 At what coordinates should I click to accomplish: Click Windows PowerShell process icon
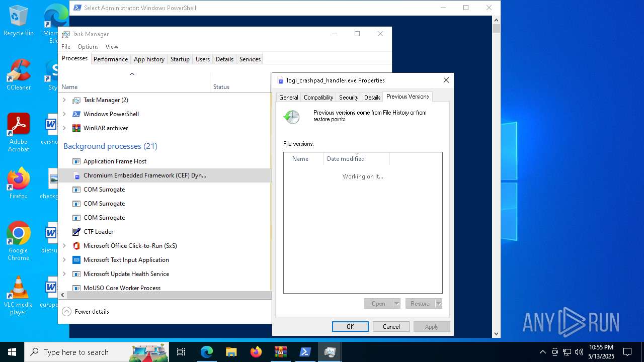click(x=76, y=114)
